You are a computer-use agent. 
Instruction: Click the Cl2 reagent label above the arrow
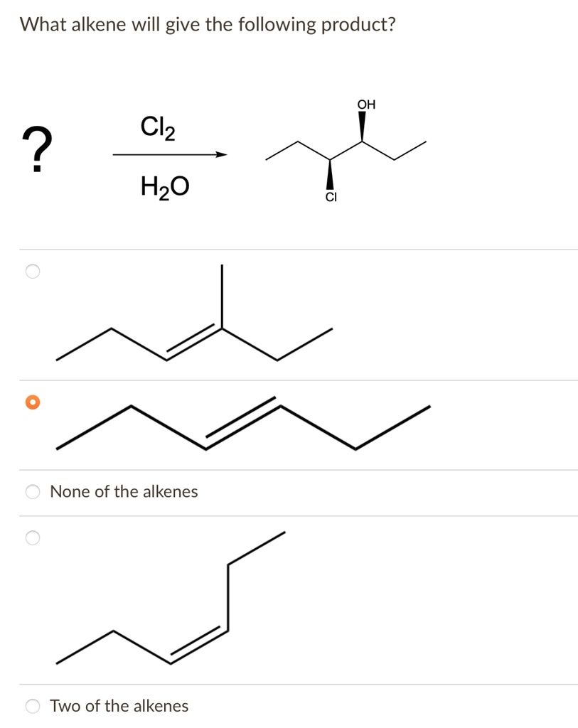[x=156, y=128]
